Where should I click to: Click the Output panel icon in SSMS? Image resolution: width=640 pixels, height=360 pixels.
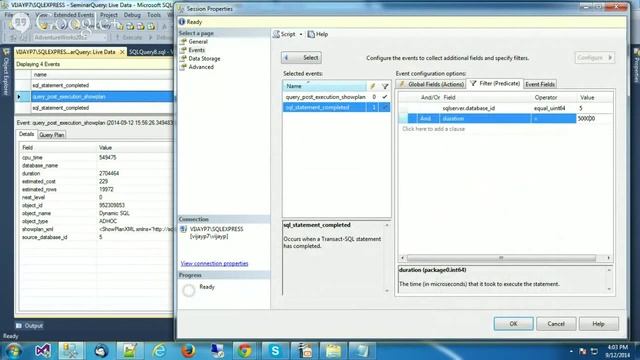click(x=19, y=326)
